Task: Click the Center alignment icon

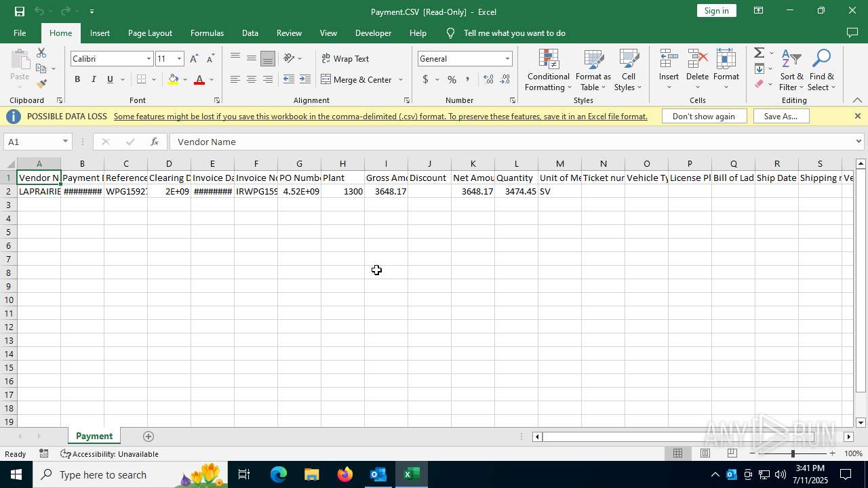Action: pyautogui.click(x=252, y=79)
